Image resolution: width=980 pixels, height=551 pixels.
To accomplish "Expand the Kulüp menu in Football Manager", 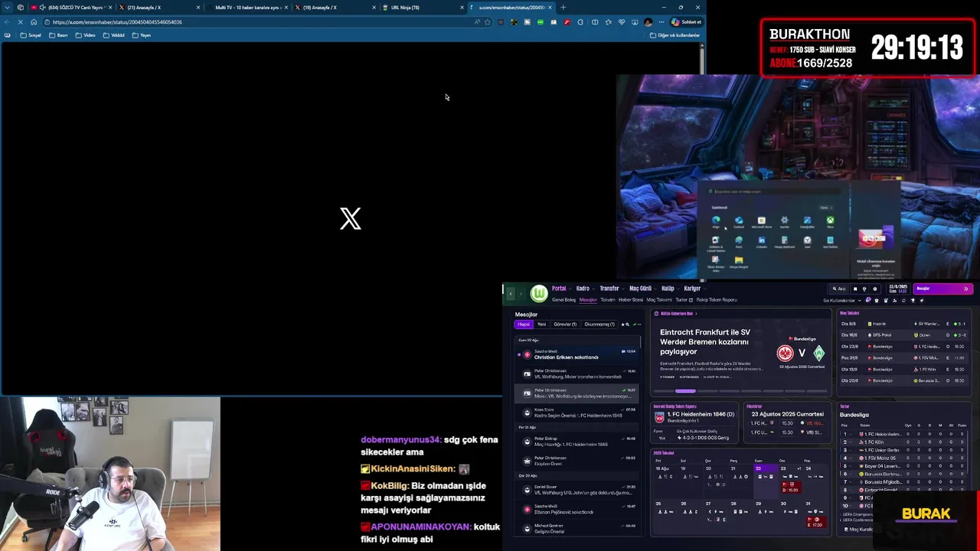I will [669, 289].
